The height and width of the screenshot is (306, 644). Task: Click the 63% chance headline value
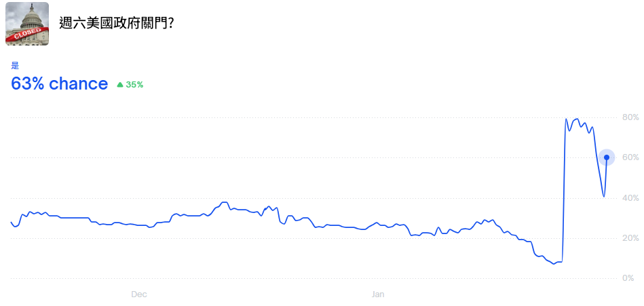coord(60,83)
